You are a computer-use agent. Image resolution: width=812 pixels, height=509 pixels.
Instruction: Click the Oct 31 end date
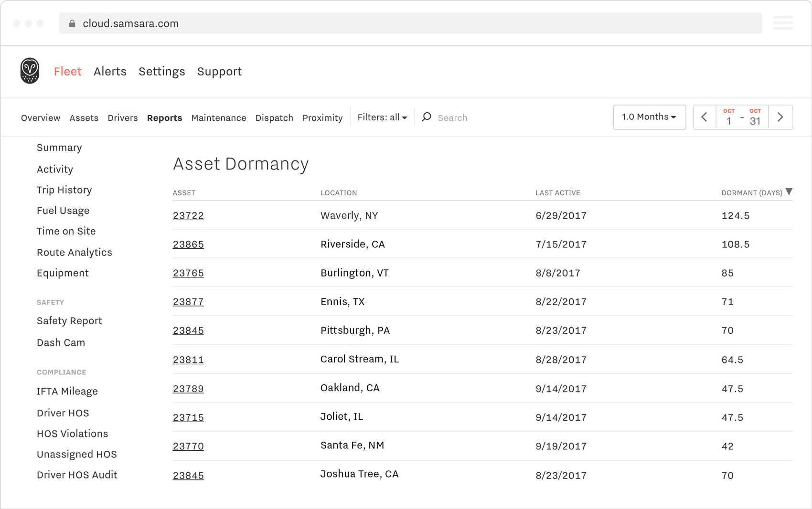click(755, 117)
